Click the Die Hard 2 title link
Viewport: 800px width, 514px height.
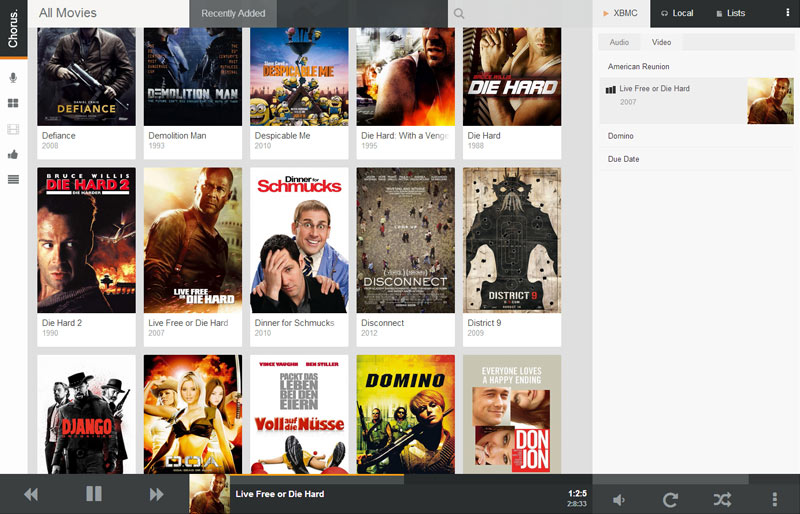click(x=62, y=323)
